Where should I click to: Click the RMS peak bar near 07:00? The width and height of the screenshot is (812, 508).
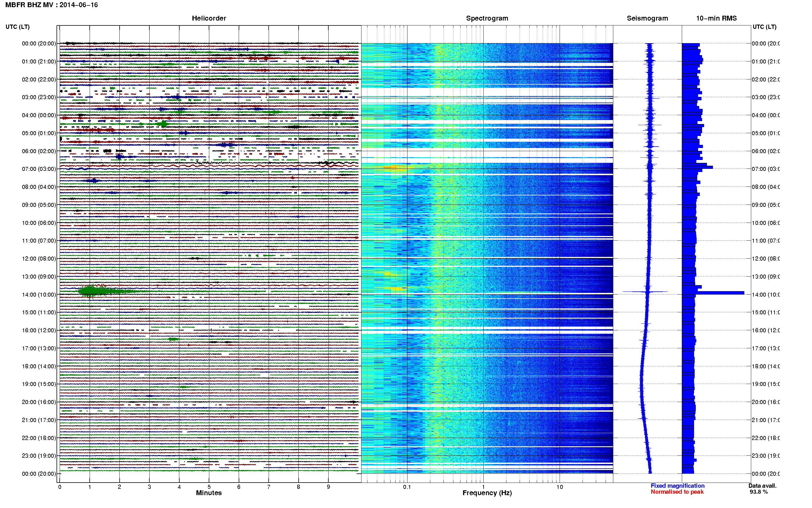(697, 167)
